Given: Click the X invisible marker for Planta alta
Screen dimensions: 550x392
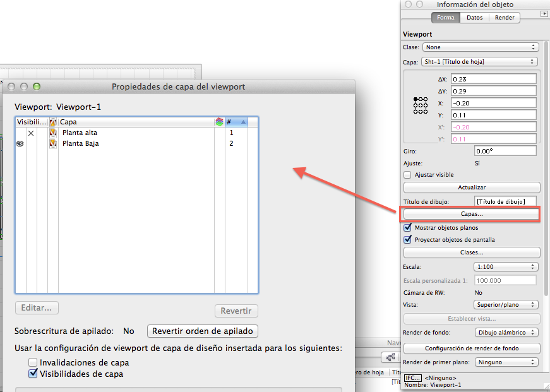Looking at the screenshot, I should point(31,133).
